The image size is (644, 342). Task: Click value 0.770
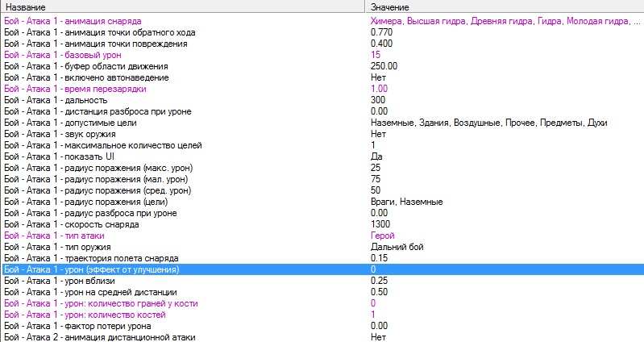click(381, 32)
